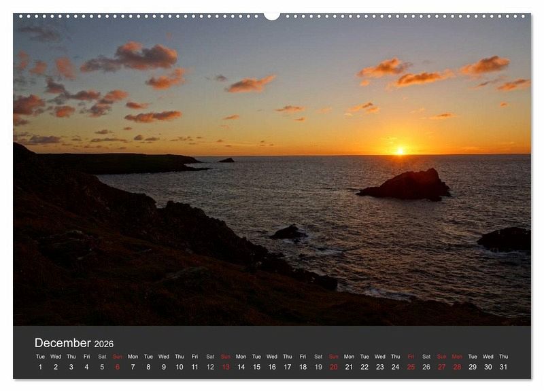
Task: Select date 30 in the calendar
Action: click(488, 367)
